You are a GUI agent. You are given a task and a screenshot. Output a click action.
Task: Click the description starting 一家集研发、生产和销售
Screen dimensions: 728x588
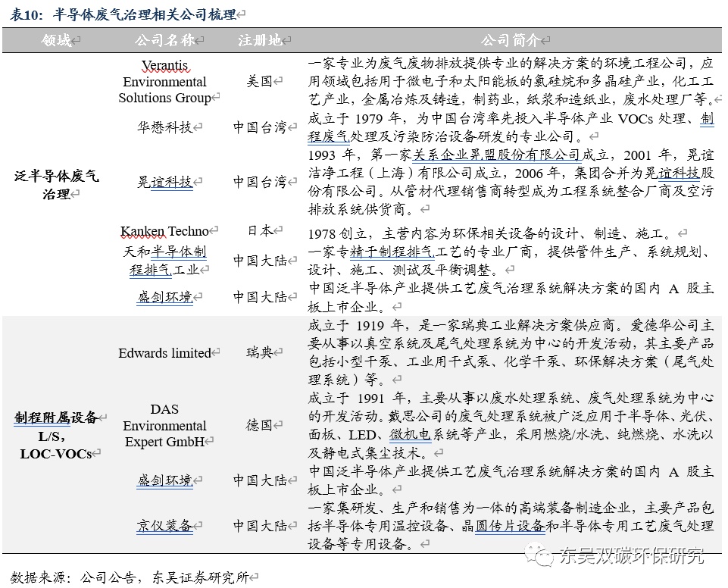click(x=511, y=526)
